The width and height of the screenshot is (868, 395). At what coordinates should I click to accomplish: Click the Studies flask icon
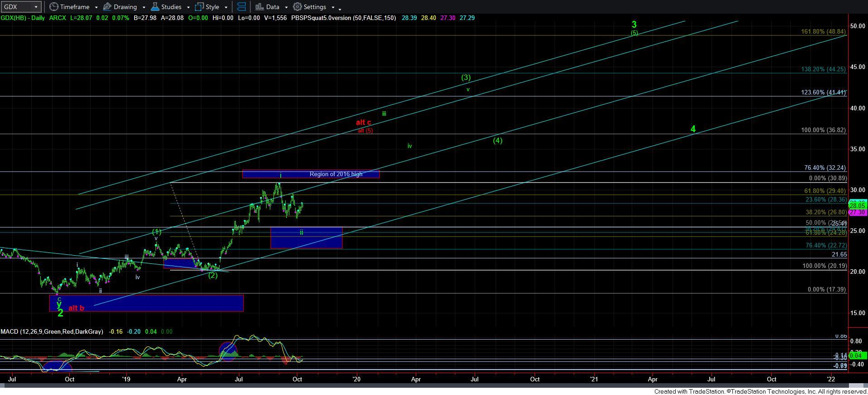pyautogui.click(x=155, y=7)
